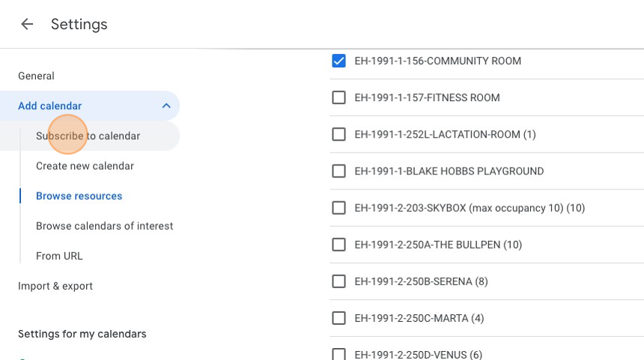
Task: Enable BLAKE HOBBS PLAYGROUND checkbox
Action: (338, 171)
